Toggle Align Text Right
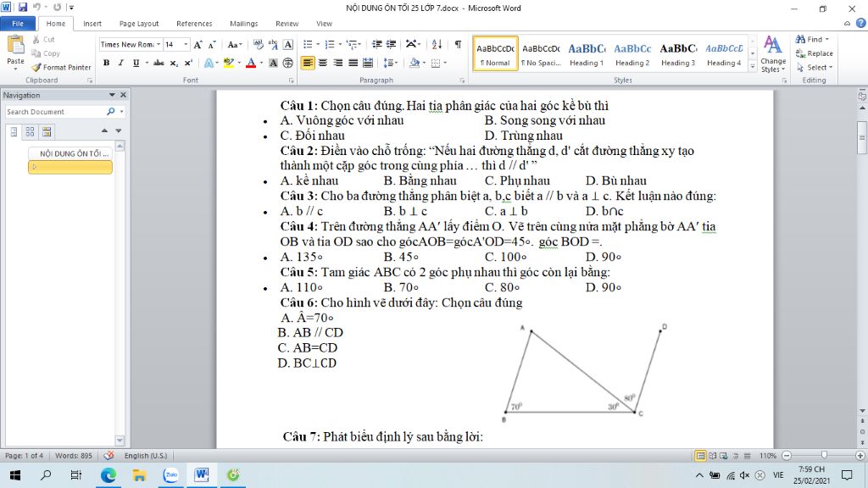Viewport: 868px width, 488px height. click(x=337, y=63)
